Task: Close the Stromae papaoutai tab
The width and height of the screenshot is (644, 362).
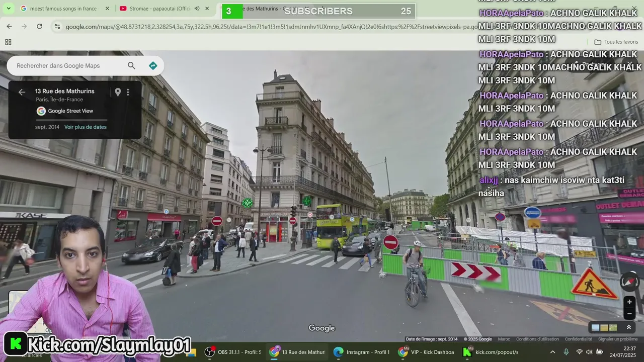Action: pyautogui.click(x=207, y=9)
